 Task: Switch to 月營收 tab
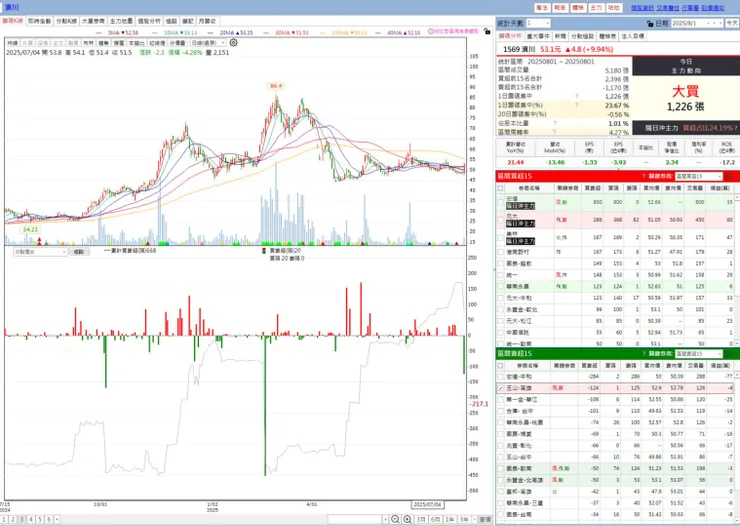pyautogui.click(x=207, y=21)
